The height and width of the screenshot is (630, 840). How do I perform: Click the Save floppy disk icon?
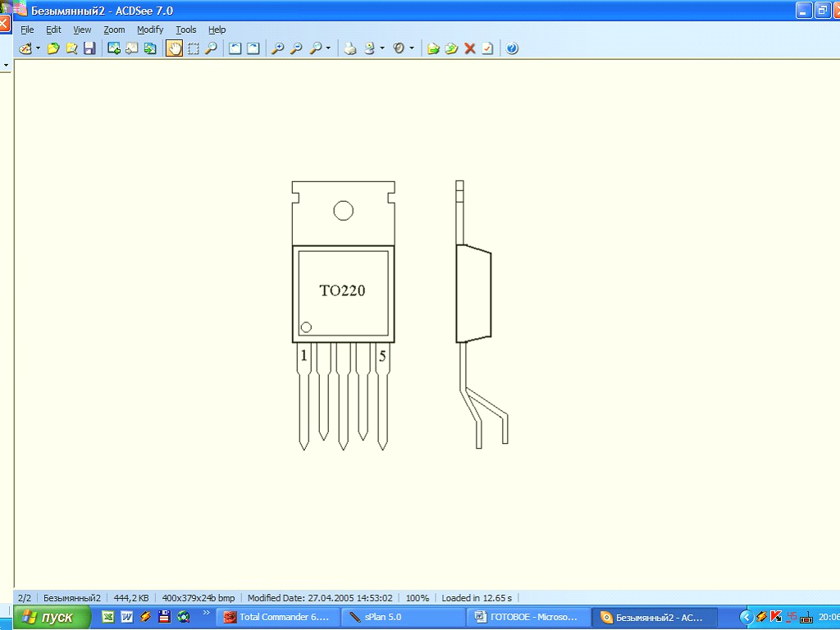[89, 48]
